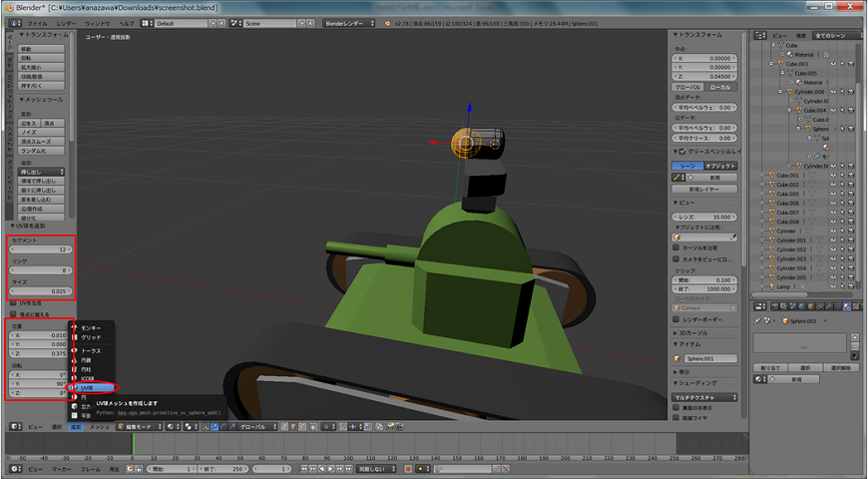Click the 3D view editor type icon
Screen dimensions: 868x479
click(13, 426)
